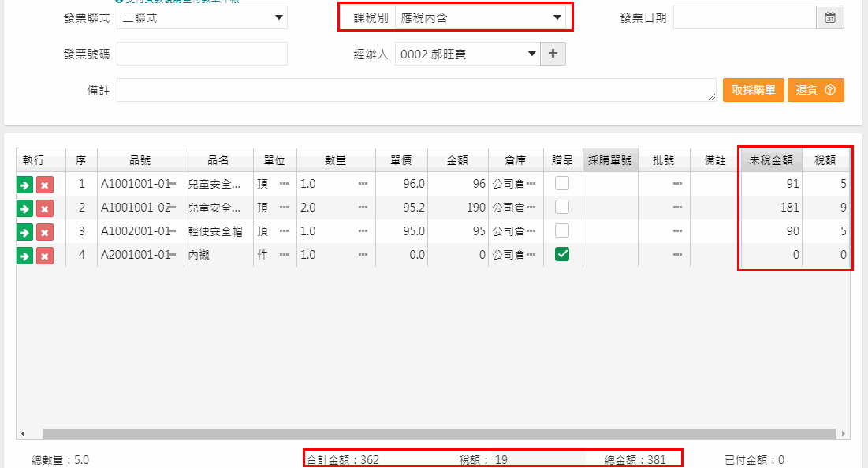Delete row 3 with the red X icon
This screenshot has height=468, width=868.
coord(45,232)
